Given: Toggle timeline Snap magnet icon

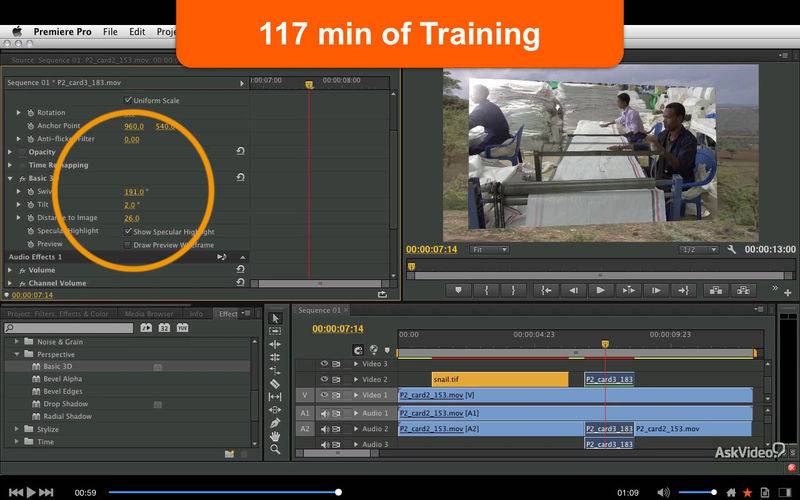Looking at the screenshot, I should 358,350.
